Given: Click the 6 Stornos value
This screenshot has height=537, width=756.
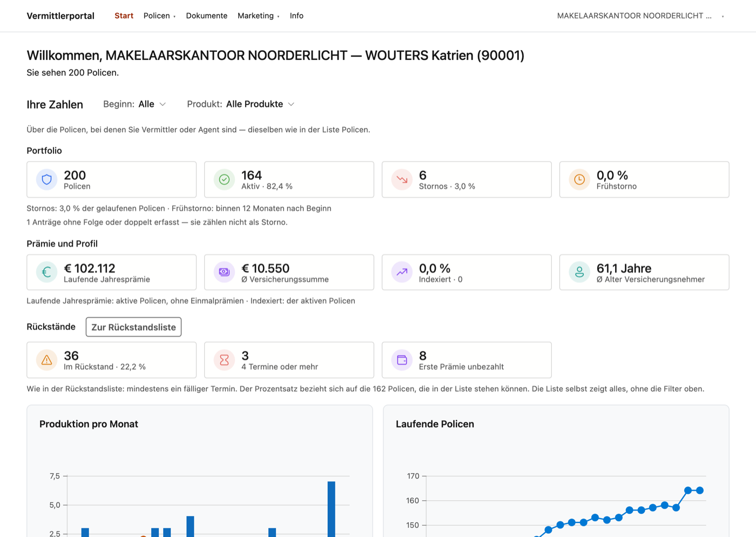Looking at the screenshot, I should [423, 175].
